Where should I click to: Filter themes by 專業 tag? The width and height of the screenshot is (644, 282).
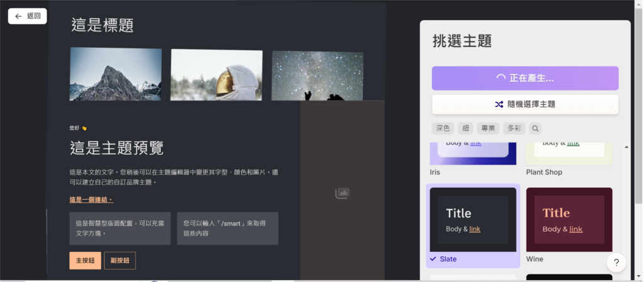(488, 128)
